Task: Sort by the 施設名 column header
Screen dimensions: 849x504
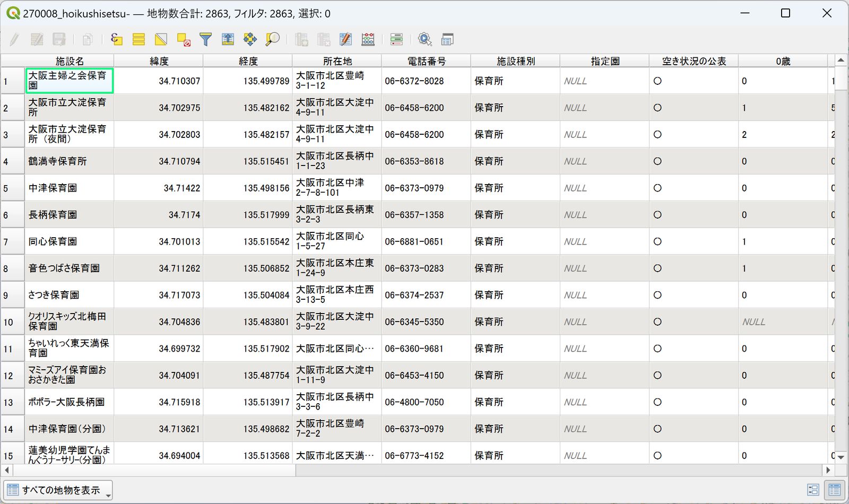Action: click(x=70, y=61)
